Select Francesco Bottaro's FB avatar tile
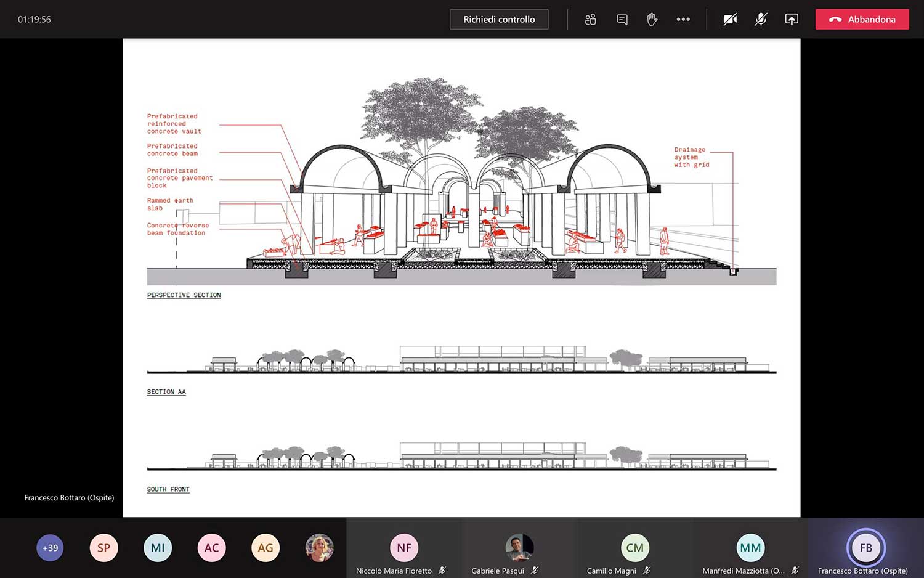Image resolution: width=924 pixels, height=578 pixels. 865,548
